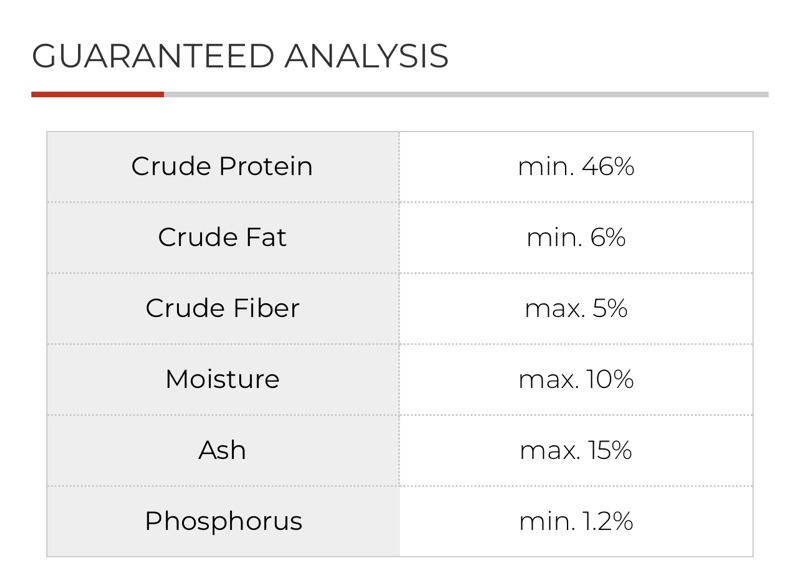This screenshot has height=588, width=800.
Task: Click the word Fiber in third row
Action: [x=266, y=308]
